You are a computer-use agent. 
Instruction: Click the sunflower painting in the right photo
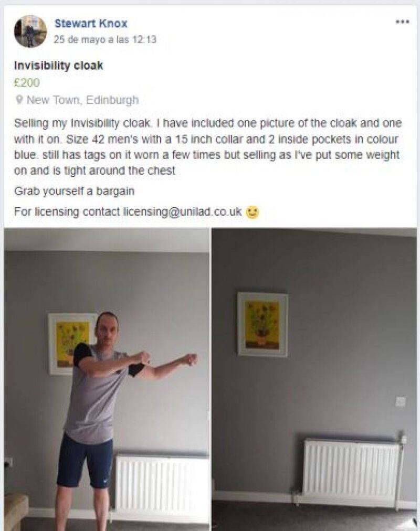(263, 324)
